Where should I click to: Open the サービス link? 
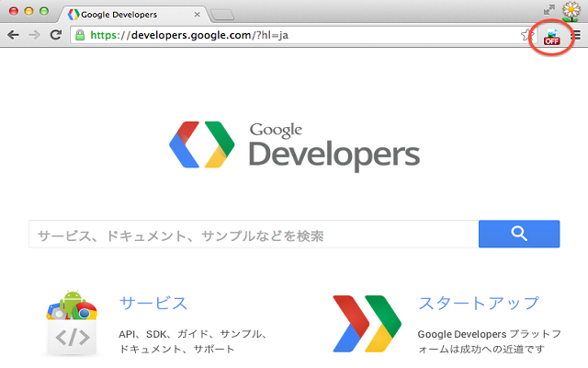(153, 303)
